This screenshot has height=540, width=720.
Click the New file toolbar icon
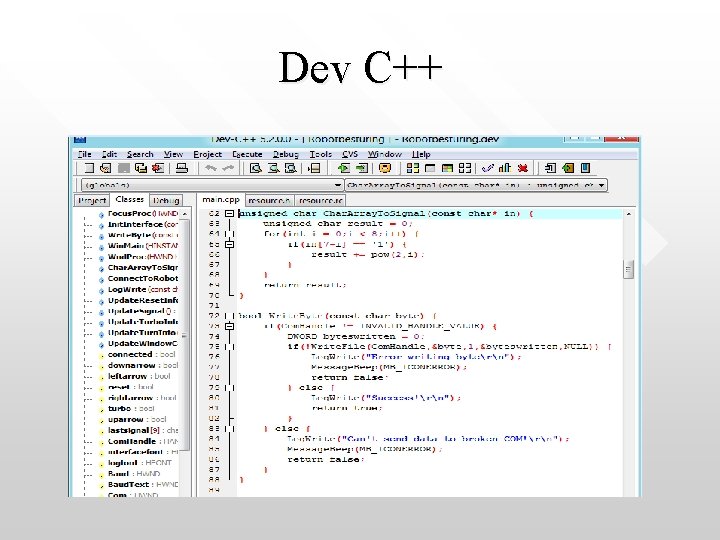pos(89,168)
